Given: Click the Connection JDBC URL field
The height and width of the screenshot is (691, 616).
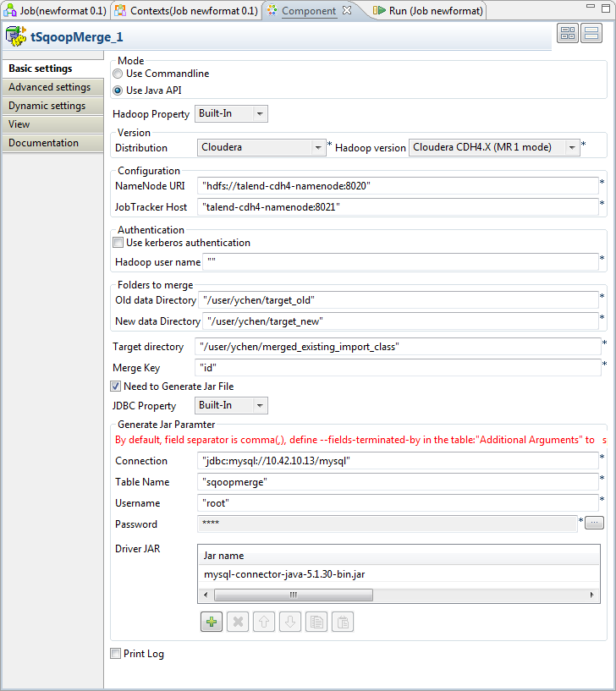Looking at the screenshot, I should [x=398, y=461].
